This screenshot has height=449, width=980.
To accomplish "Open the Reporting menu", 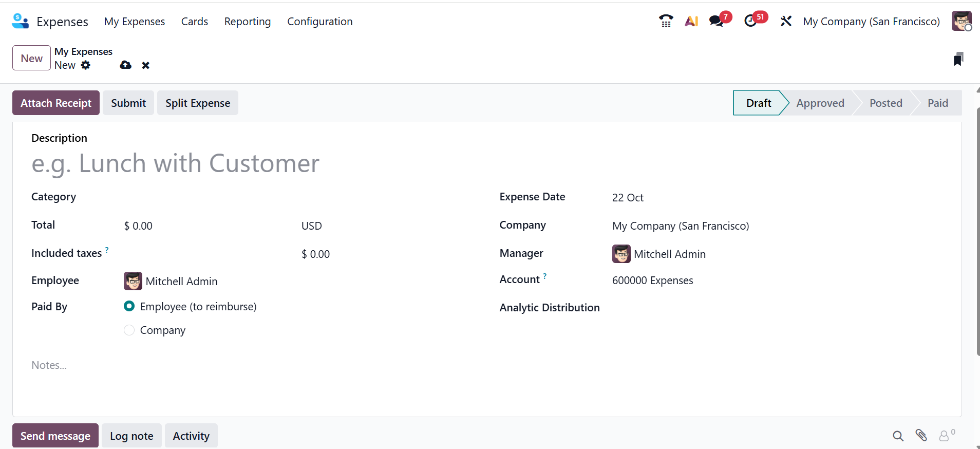I will (247, 22).
